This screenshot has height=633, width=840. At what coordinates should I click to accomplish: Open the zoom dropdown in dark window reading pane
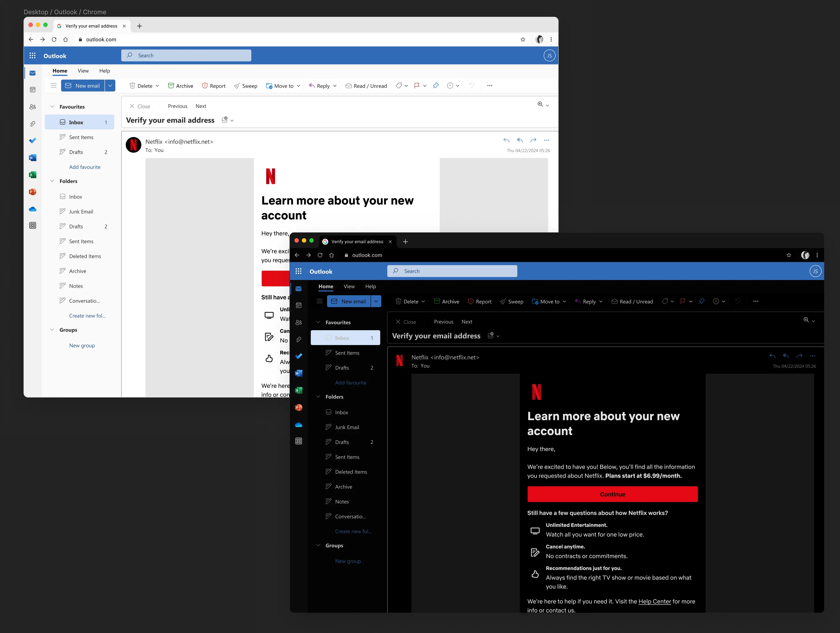pyautogui.click(x=814, y=321)
